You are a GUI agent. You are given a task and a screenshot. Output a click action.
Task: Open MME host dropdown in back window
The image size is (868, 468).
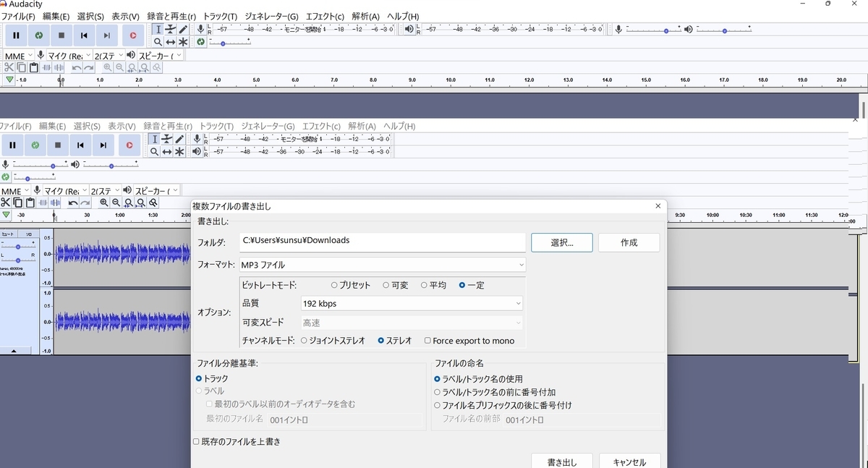click(x=19, y=56)
